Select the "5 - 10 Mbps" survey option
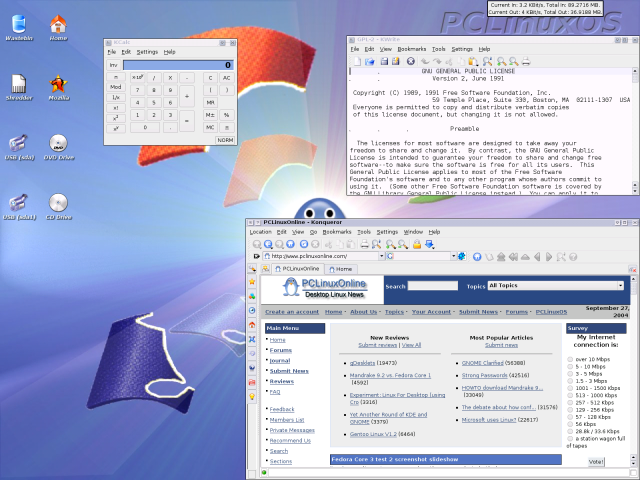640x480 pixels. pyautogui.click(x=570, y=367)
